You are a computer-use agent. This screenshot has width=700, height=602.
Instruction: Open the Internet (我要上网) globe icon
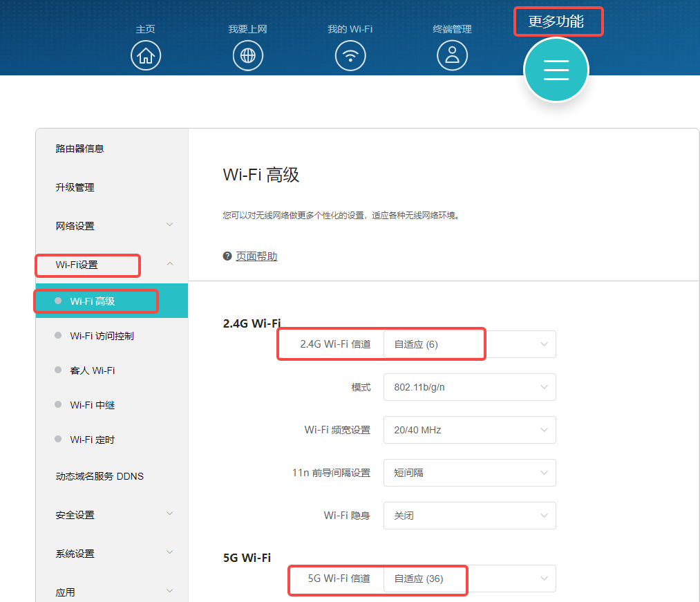247,55
